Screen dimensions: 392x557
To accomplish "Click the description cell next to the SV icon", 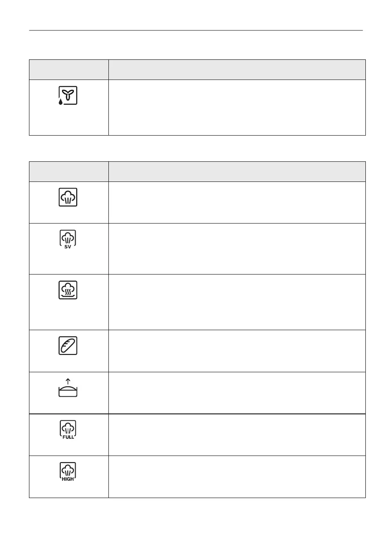I will tap(237, 248).
